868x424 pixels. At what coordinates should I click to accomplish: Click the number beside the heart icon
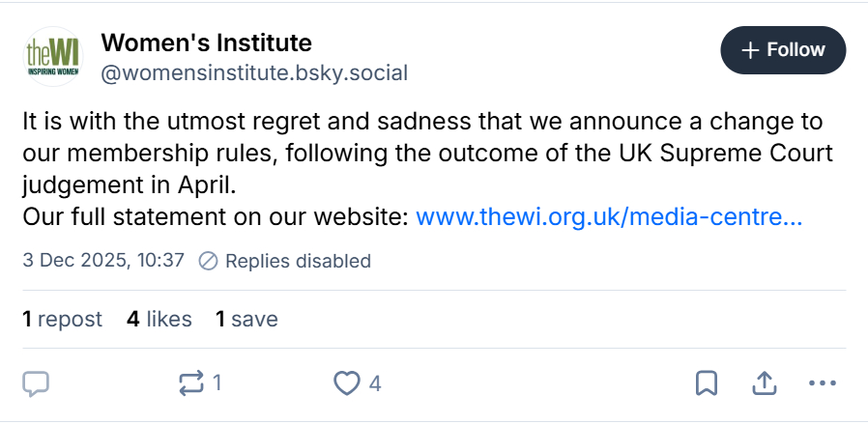[375, 383]
